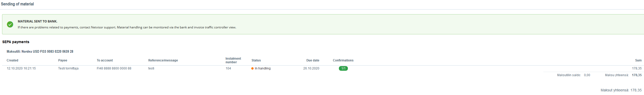
Task: Click the Instalment number column header
Action: pyautogui.click(x=233, y=60)
